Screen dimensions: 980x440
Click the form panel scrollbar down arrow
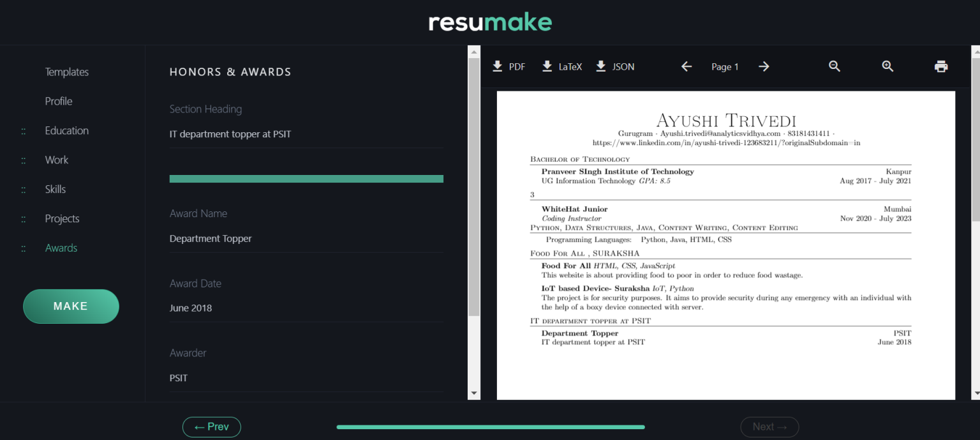tap(474, 393)
